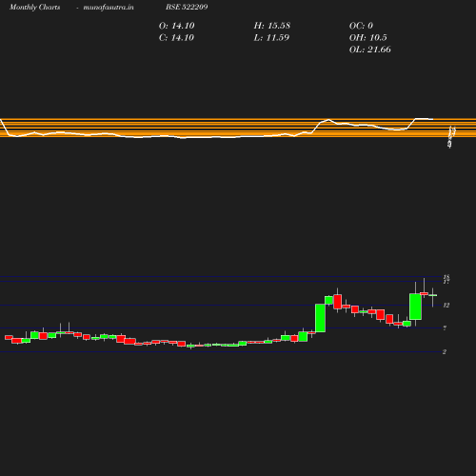The image size is (476, 476).
Task: Click the tallest green candlestick near price 12
Action: tap(320, 318)
